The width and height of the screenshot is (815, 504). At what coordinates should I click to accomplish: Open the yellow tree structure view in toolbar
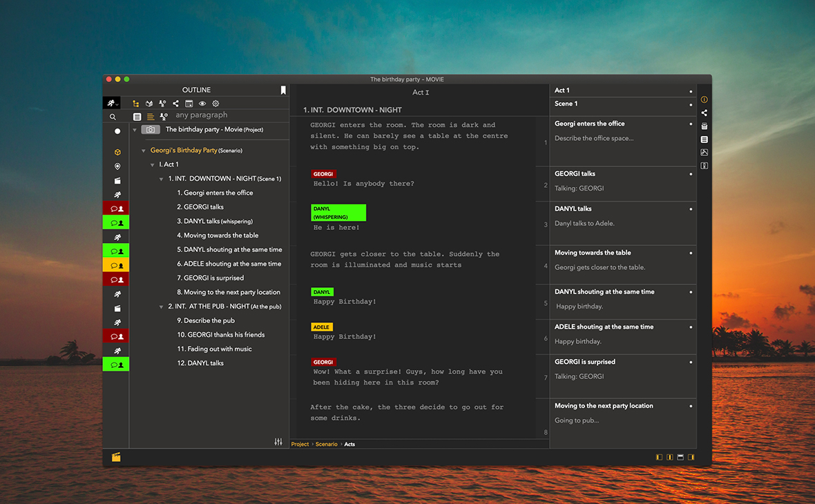click(136, 104)
